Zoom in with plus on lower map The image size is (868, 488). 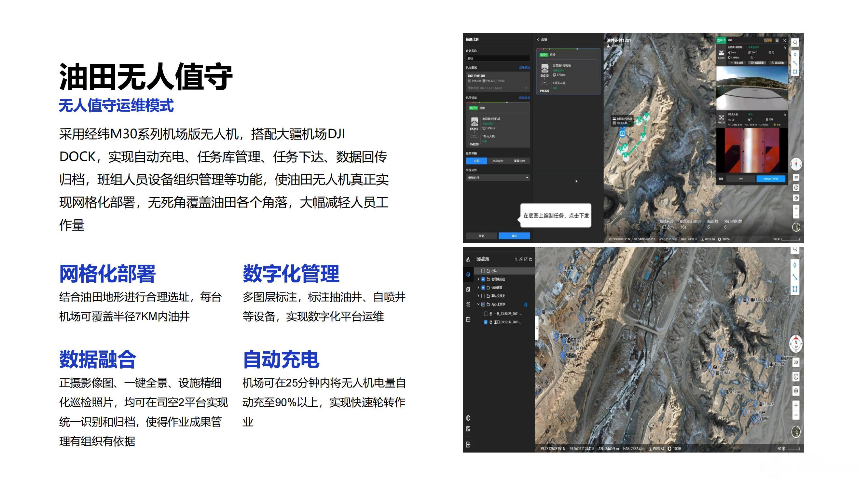(x=796, y=405)
